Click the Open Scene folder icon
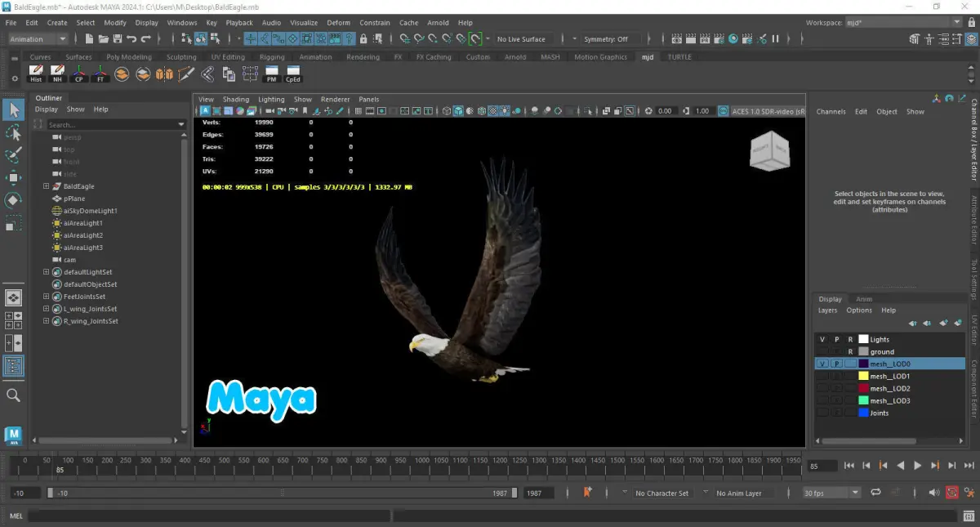Image resolution: width=980 pixels, height=527 pixels. [104, 38]
